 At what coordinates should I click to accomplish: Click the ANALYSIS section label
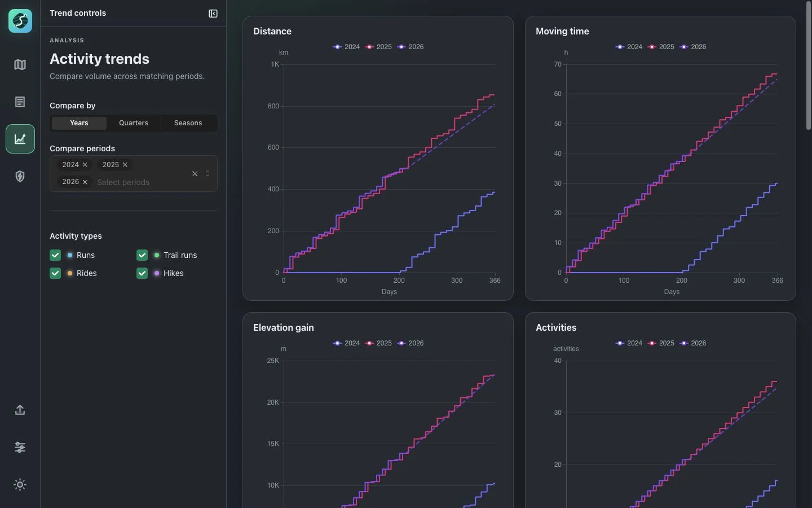coord(67,41)
